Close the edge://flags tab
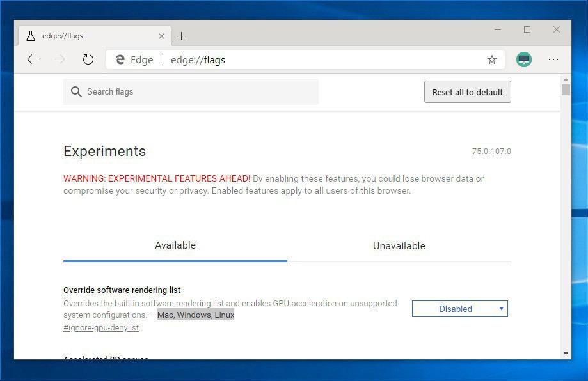The height and width of the screenshot is (381, 588). point(162,36)
